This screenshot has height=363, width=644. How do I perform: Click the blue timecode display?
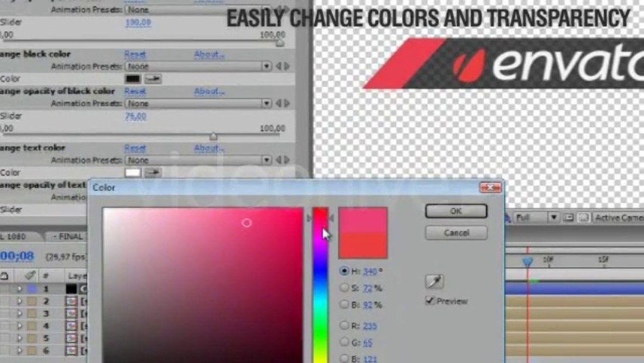17,256
